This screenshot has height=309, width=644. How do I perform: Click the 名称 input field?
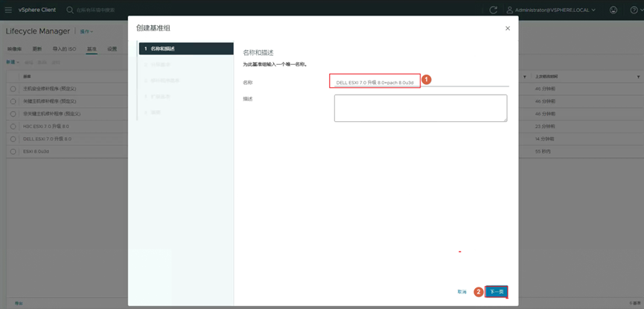[x=421, y=82]
